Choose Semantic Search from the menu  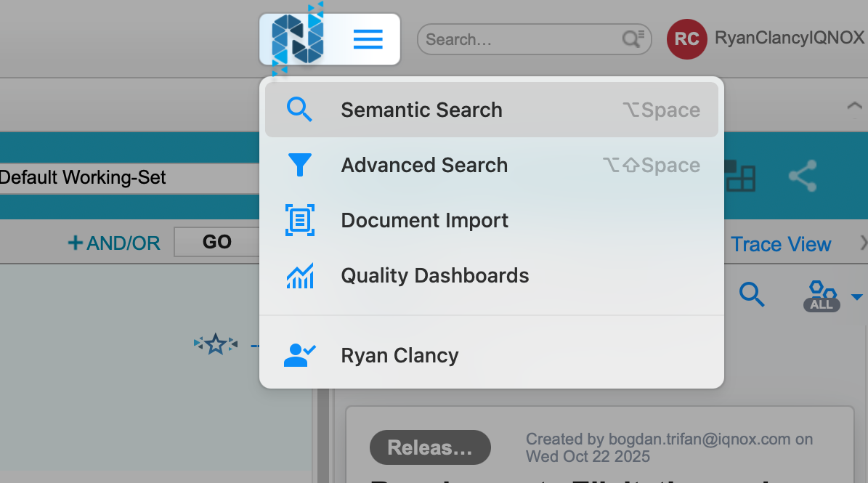(x=492, y=110)
